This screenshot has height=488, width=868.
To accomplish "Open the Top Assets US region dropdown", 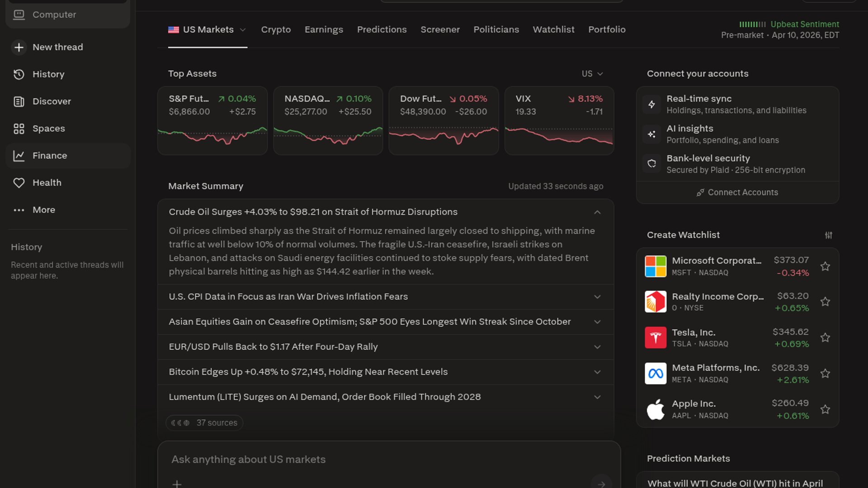I will (x=592, y=74).
